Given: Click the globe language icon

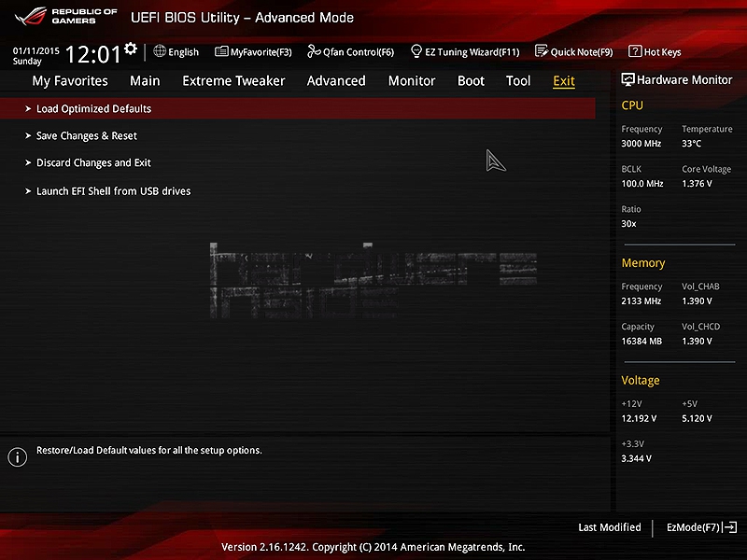Looking at the screenshot, I should pyautogui.click(x=160, y=51).
